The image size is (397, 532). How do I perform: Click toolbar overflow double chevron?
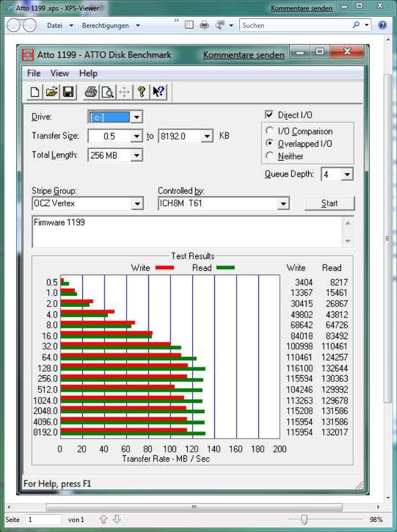177,21
